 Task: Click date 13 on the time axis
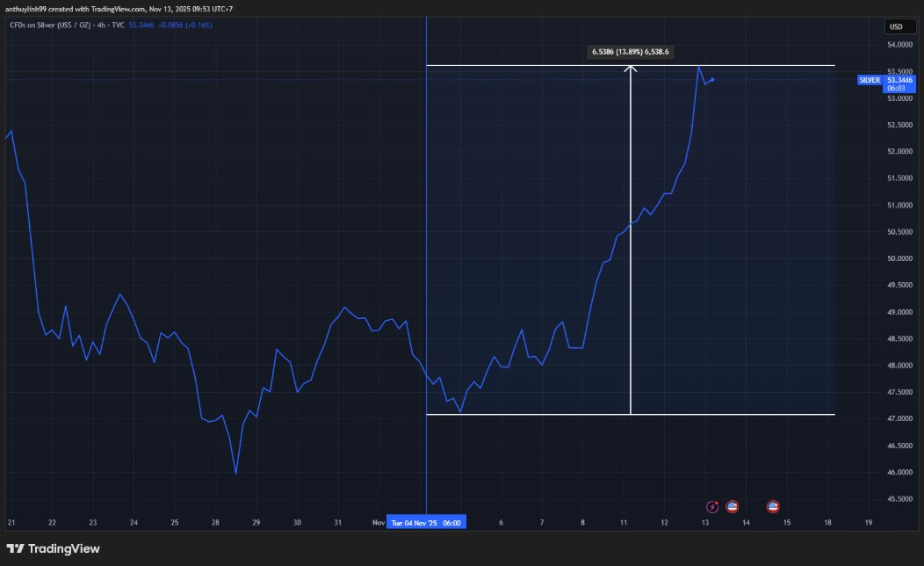click(705, 522)
